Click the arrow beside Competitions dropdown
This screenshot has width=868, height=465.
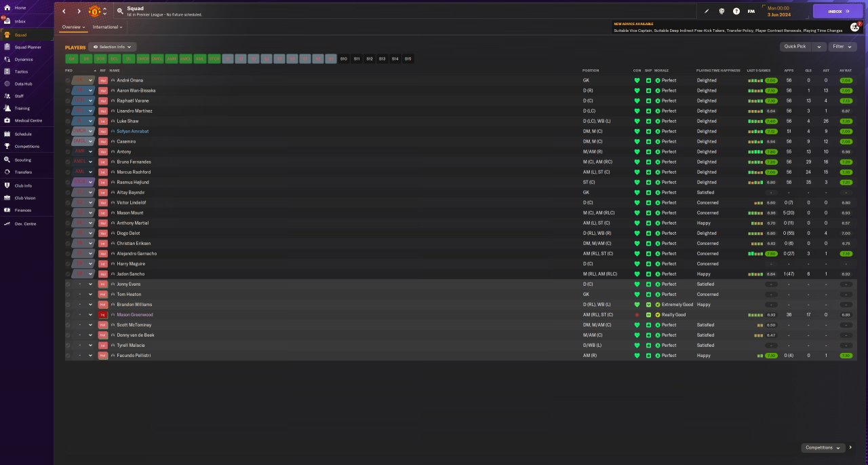click(x=851, y=447)
